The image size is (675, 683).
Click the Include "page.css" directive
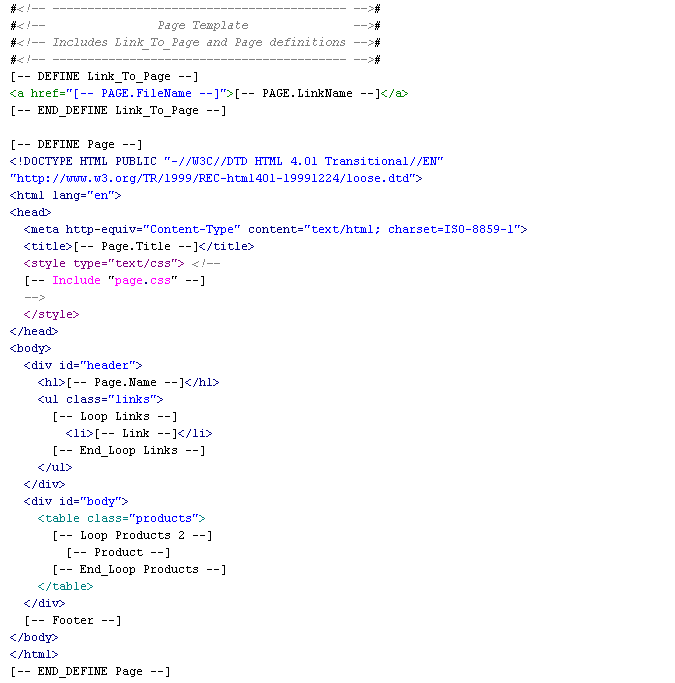[x=114, y=280]
